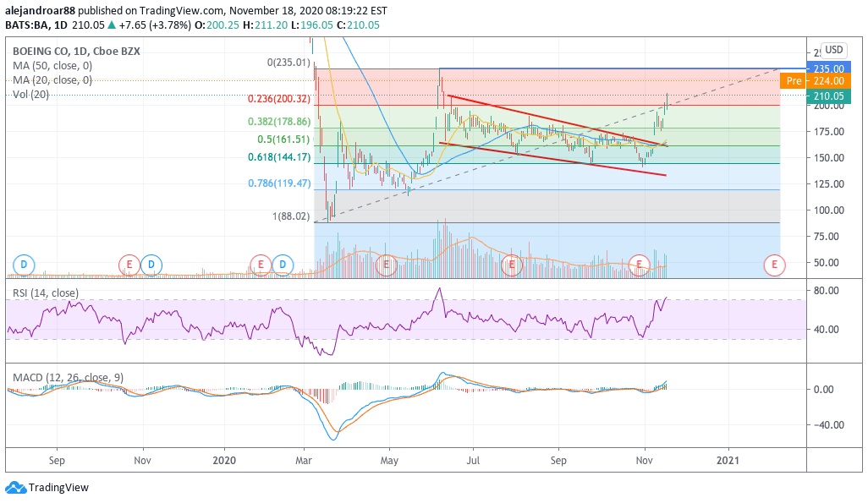Click the Fibonacci 1(88.02) level label
This screenshot has width=868, height=503.
[x=291, y=216]
